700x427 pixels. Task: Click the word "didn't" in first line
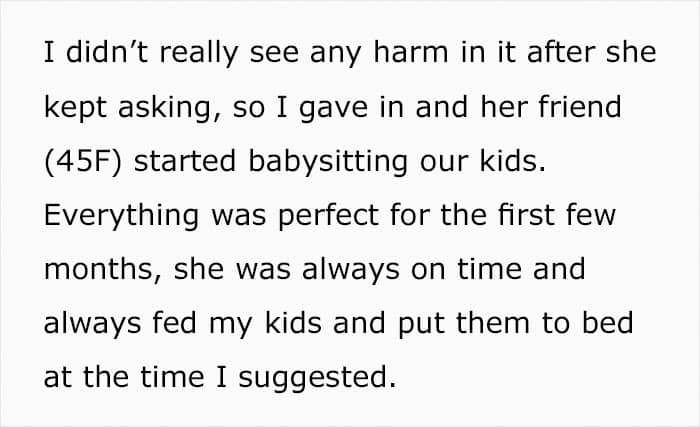point(107,52)
